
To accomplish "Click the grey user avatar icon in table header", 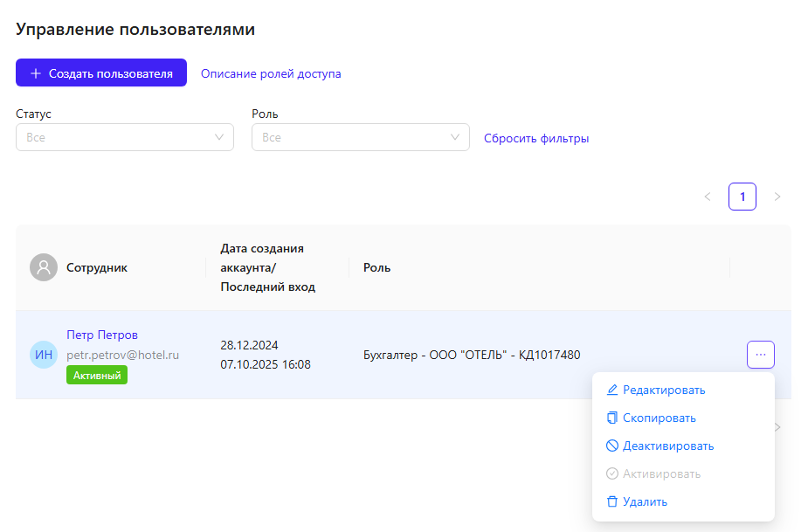I will point(44,267).
